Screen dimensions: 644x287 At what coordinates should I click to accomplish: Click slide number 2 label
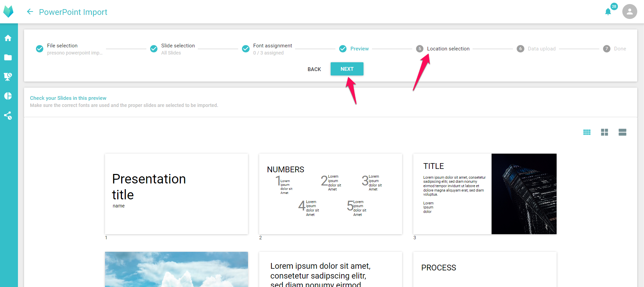pyautogui.click(x=261, y=238)
